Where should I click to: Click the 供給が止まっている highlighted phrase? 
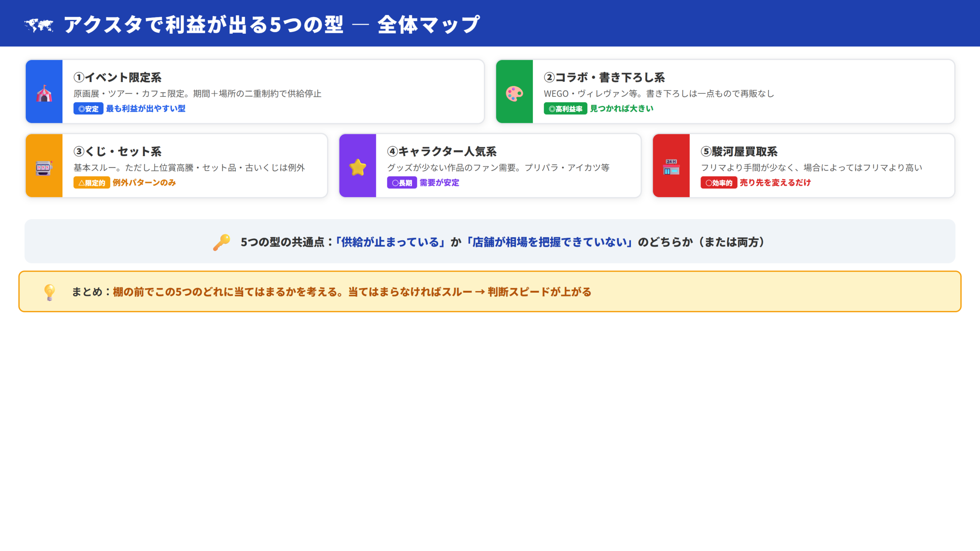click(x=390, y=241)
